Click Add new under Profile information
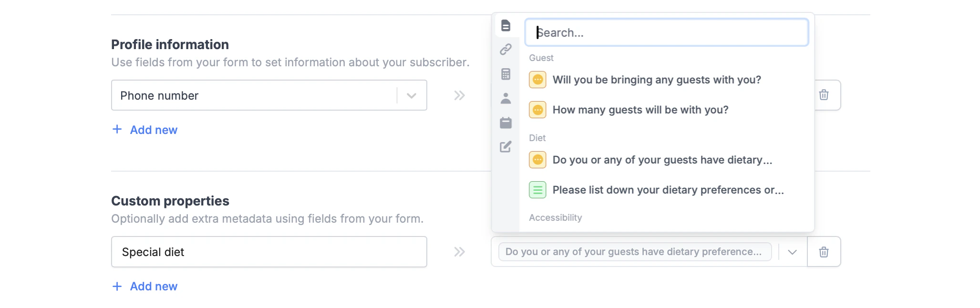 click(x=154, y=130)
